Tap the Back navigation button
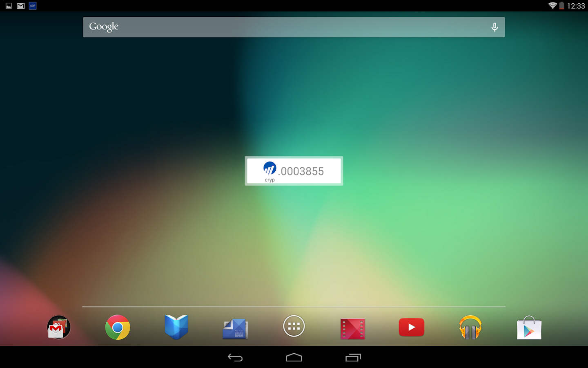588x368 pixels. click(x=235, y=358)
